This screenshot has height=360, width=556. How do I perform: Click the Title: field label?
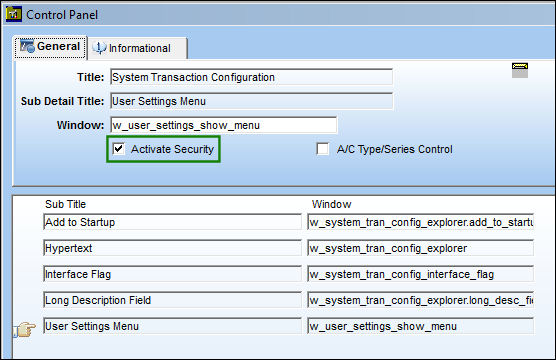91,77
